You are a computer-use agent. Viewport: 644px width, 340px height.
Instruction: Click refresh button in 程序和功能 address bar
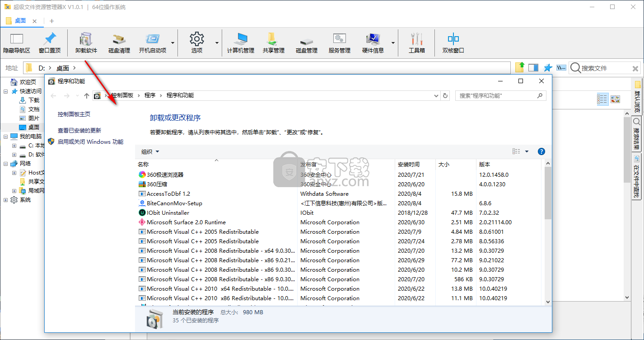pyautogui.click(x=446, y=95)
